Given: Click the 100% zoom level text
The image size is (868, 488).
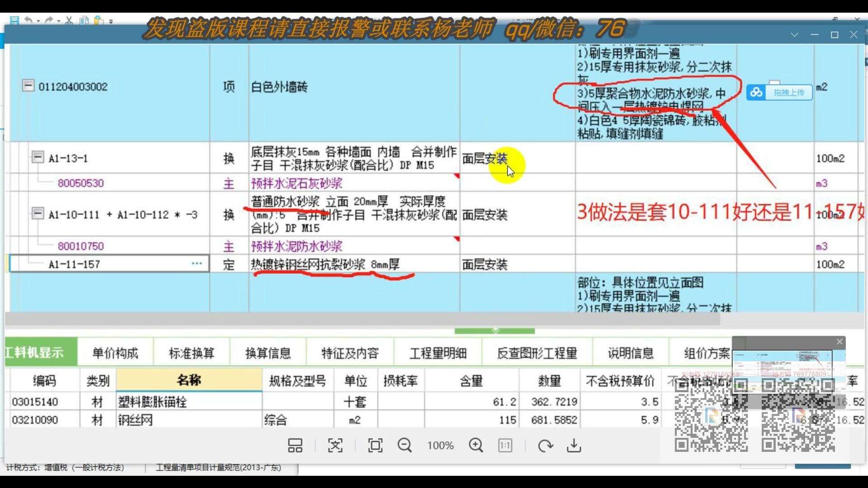Looking at the screenshot, I should click(440, 446).
